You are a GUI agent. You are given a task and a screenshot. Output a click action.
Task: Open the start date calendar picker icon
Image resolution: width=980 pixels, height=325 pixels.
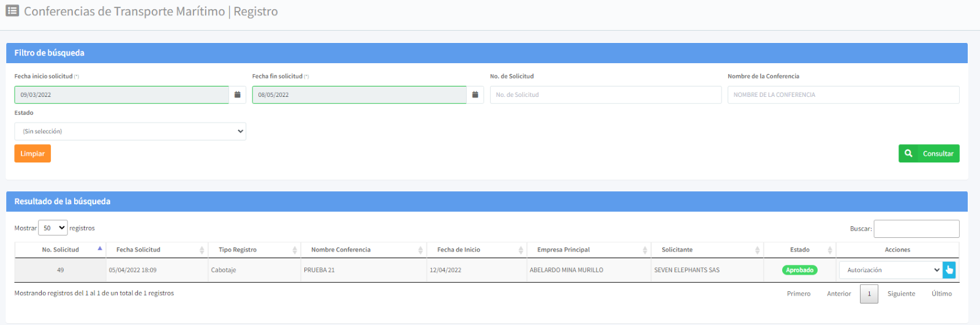pos(237,94)
